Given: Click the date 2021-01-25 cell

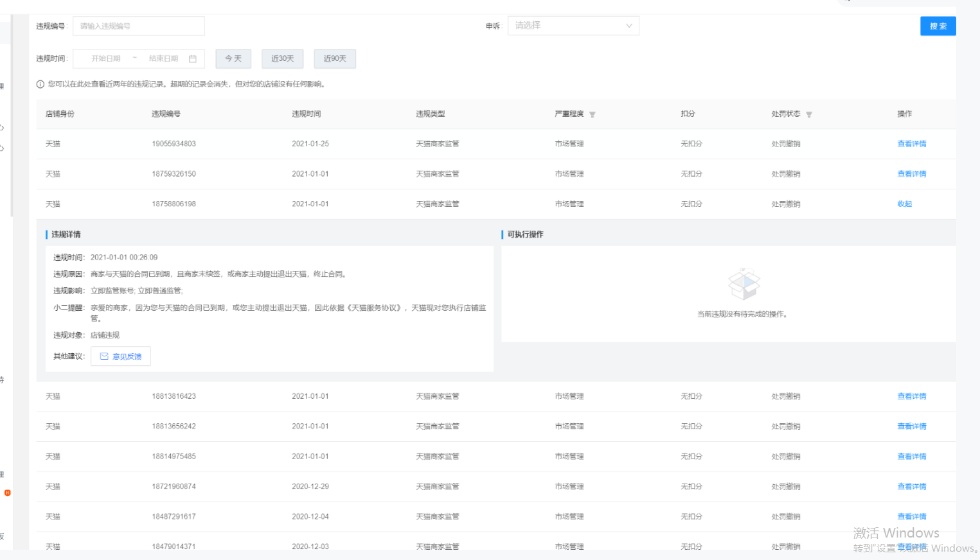Looking at the screenshot, I should coord(310,144).
